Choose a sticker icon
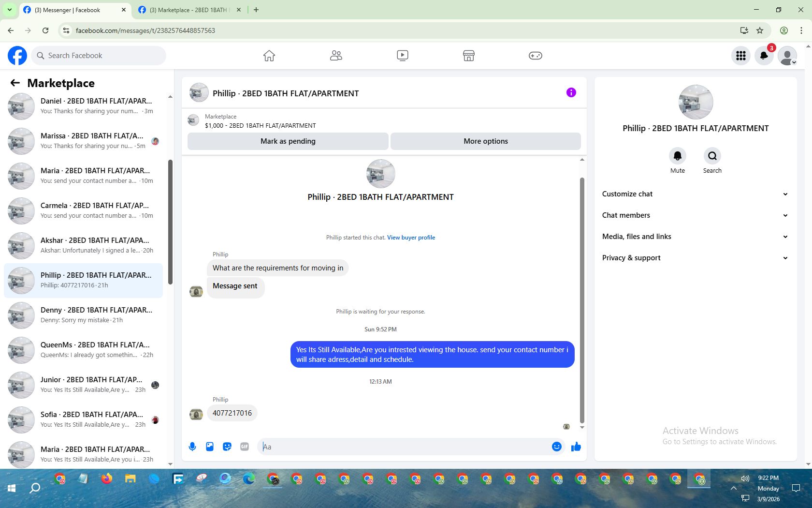This screenshot has width=812, height=508. pos(227,447)
